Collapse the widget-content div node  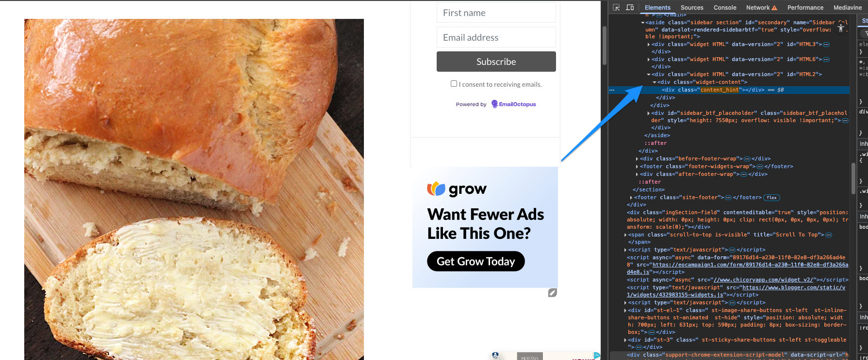pos(655,82)
